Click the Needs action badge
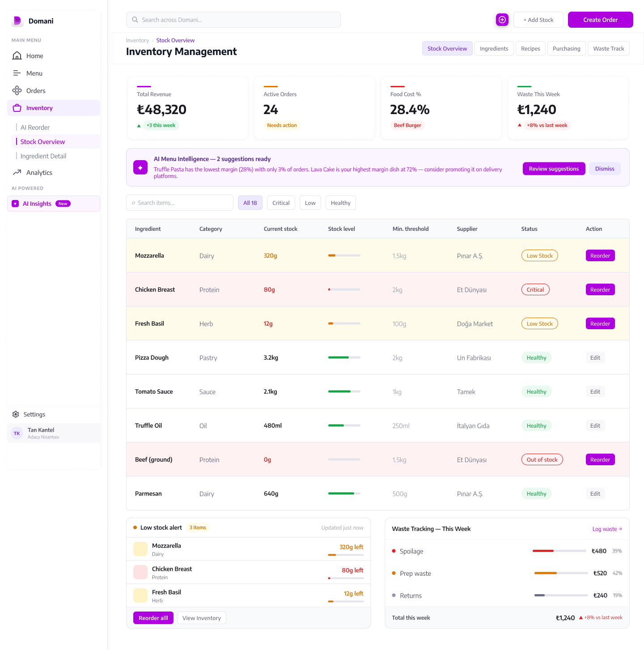 coord(282,125)
